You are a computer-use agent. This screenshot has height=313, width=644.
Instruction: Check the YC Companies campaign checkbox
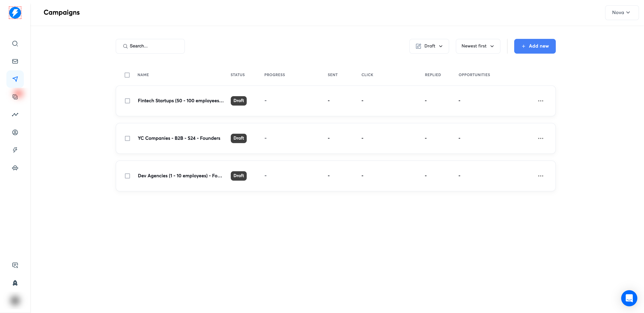(x=127, y=138)
